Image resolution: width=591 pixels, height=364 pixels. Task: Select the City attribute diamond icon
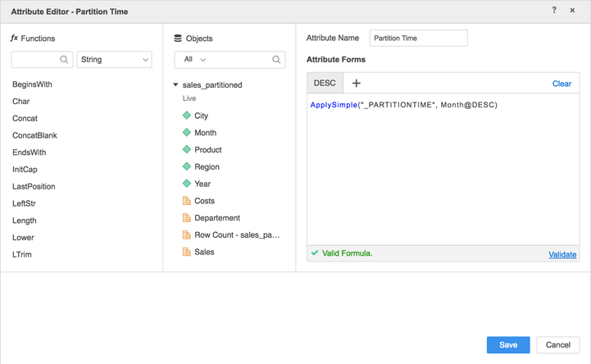[x=187, y=116]
